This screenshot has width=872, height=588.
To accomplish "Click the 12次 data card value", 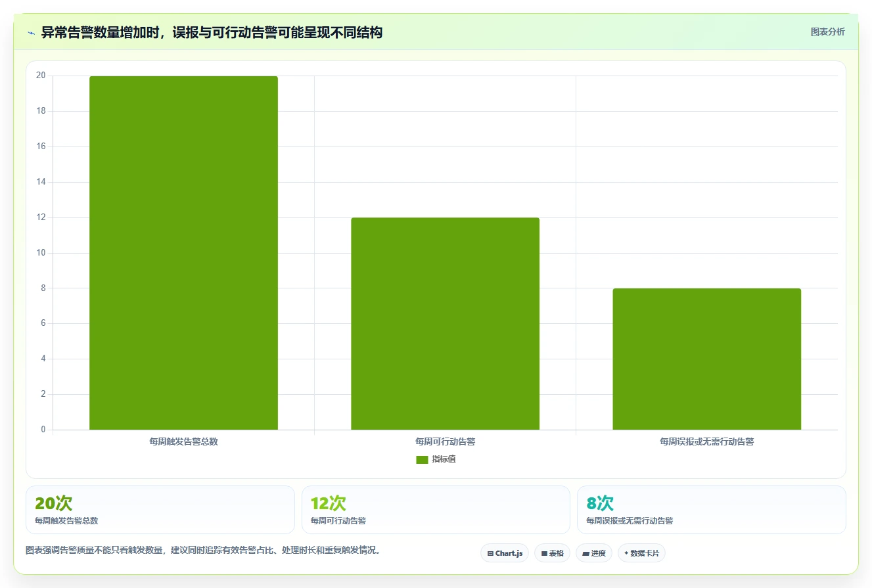I will coord(328,503).
